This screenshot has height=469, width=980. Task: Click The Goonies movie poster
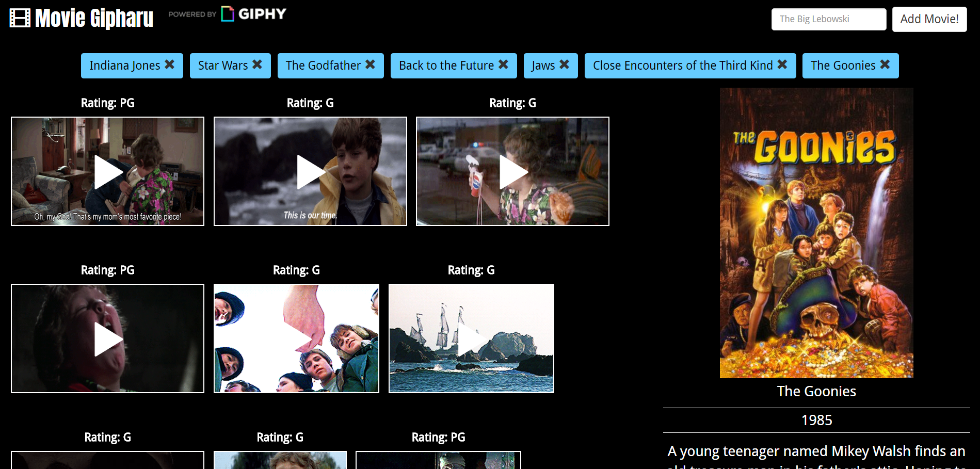click(816, 233)
